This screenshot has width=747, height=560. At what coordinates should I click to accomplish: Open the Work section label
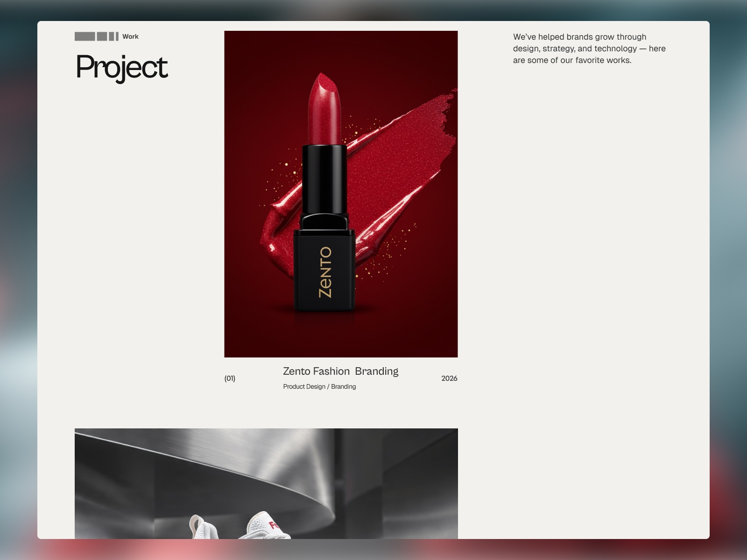130,36
